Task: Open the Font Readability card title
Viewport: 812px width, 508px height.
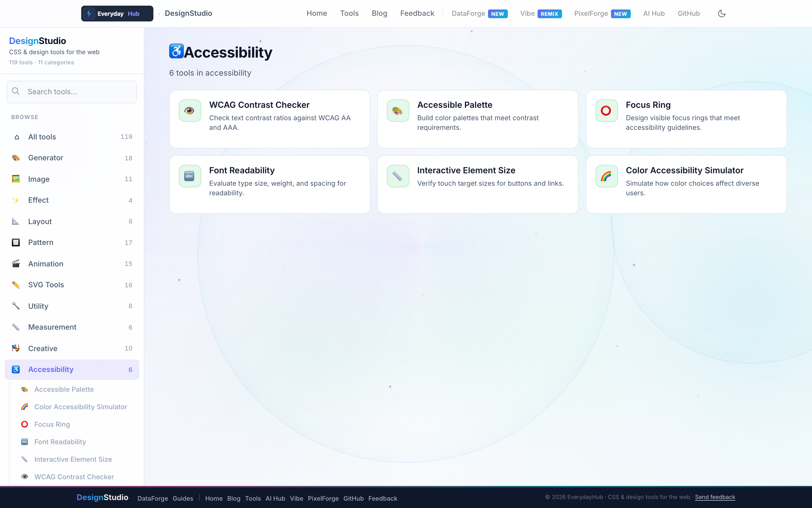Action: (x=242, y=170)
